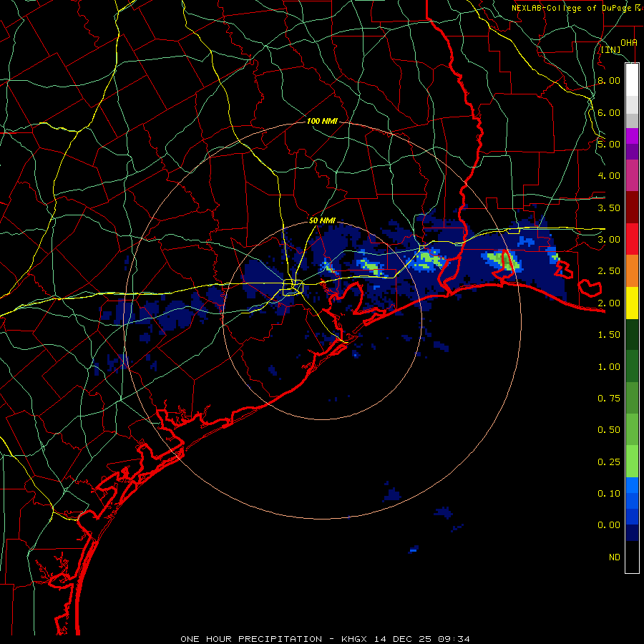
Task: Click the 0.00 legend value
Action: click(x=609, y=525)
